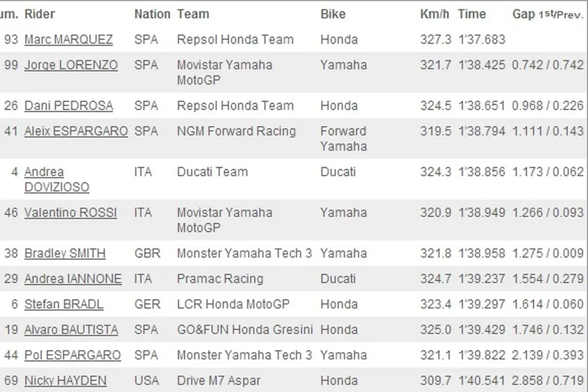
Task: Open Jorge LORENZO rider page
Action: (71, 65)
